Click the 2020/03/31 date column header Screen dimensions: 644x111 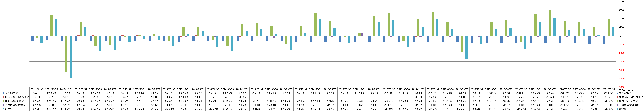click(x=550, y=89)
